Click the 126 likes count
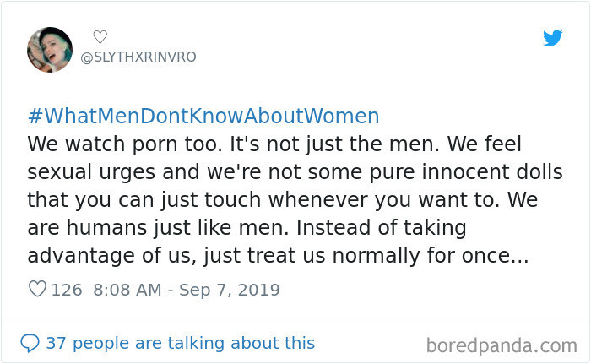591x364 pixels. (x=67, y=290)
